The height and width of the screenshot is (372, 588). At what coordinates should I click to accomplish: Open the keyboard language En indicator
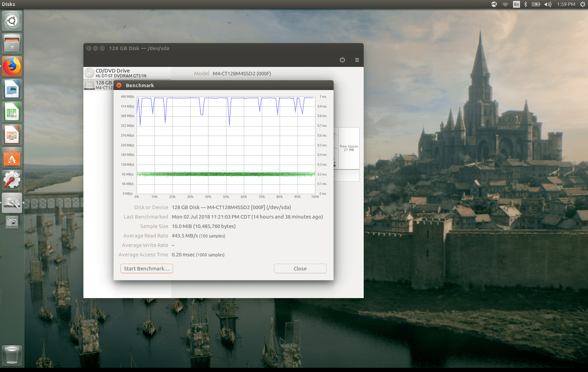point(516,4)
